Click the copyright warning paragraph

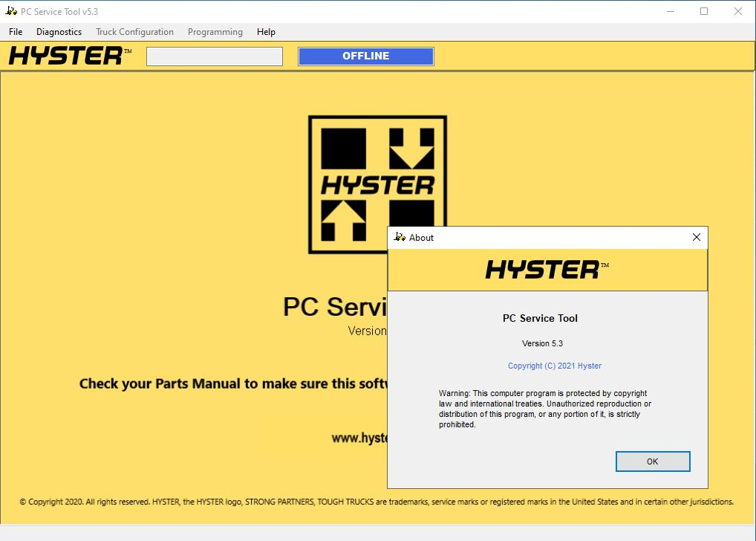coord(545,409)
